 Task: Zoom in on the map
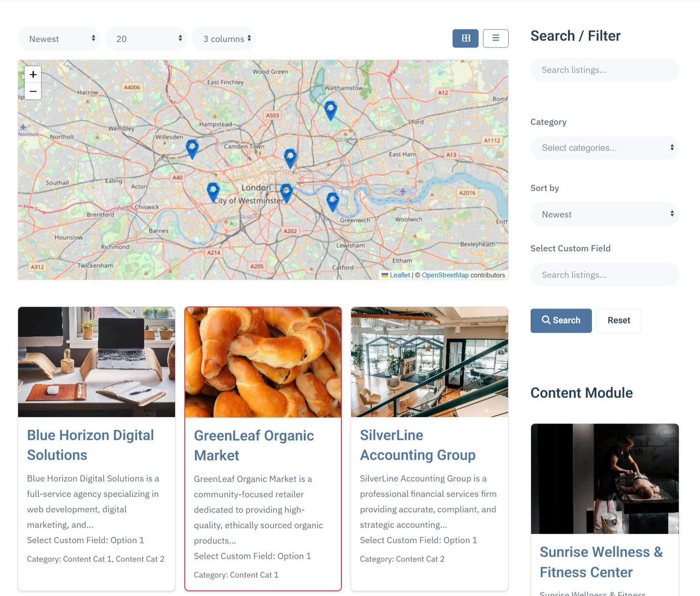pos(33,74)
